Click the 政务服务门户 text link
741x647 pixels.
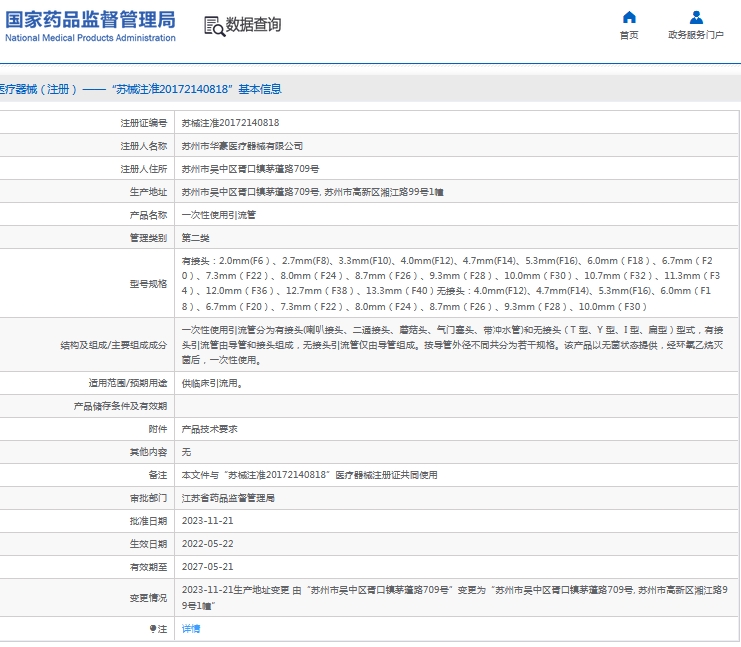point(696,35)
